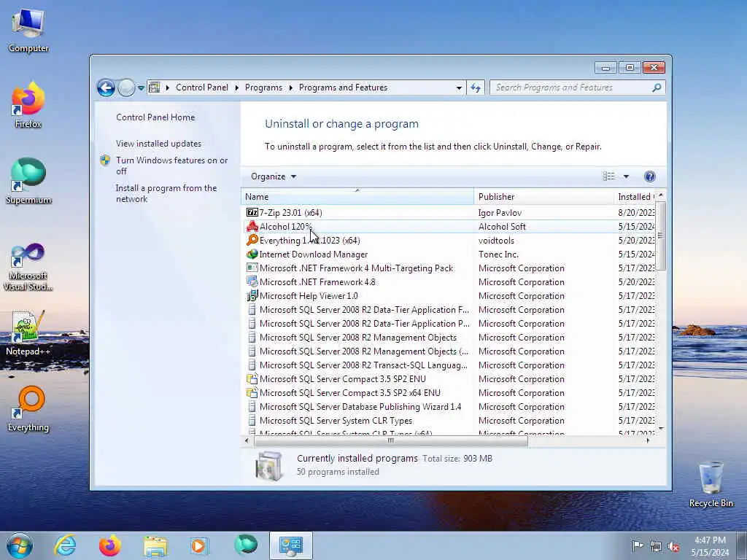Click the voidtools publisher cell
The width and height of the screenshot is (747, 560).
[496, 241]
